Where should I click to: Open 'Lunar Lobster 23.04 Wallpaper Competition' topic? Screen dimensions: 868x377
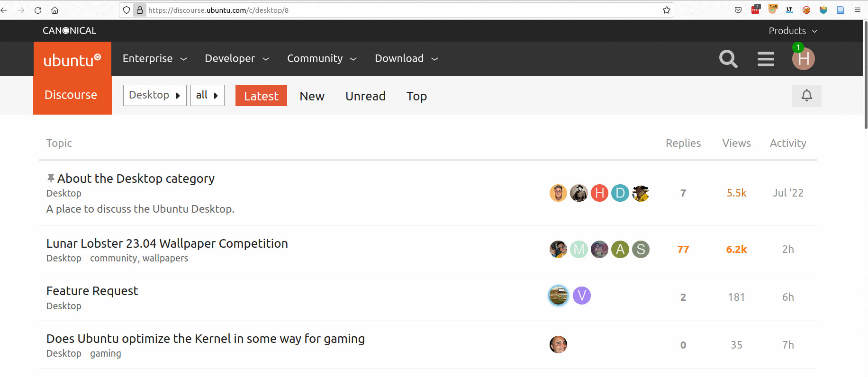pos(167,243)
